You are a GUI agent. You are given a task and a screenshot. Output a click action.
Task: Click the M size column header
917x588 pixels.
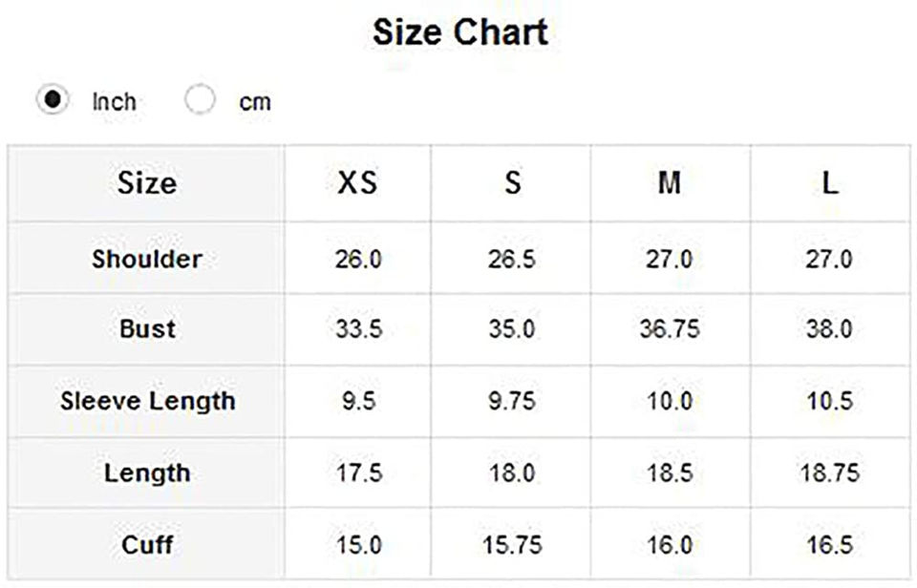tap(670, 182)
